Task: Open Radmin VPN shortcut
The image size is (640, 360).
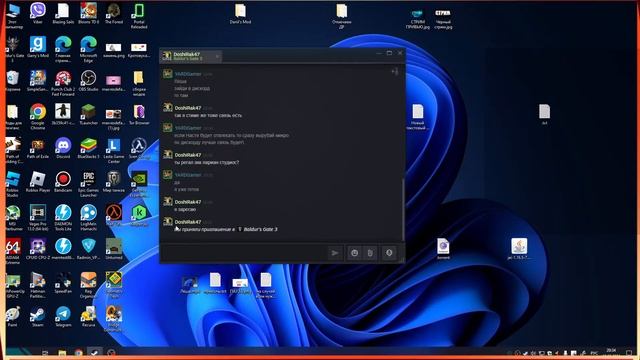Action: [x=89, y=249]
